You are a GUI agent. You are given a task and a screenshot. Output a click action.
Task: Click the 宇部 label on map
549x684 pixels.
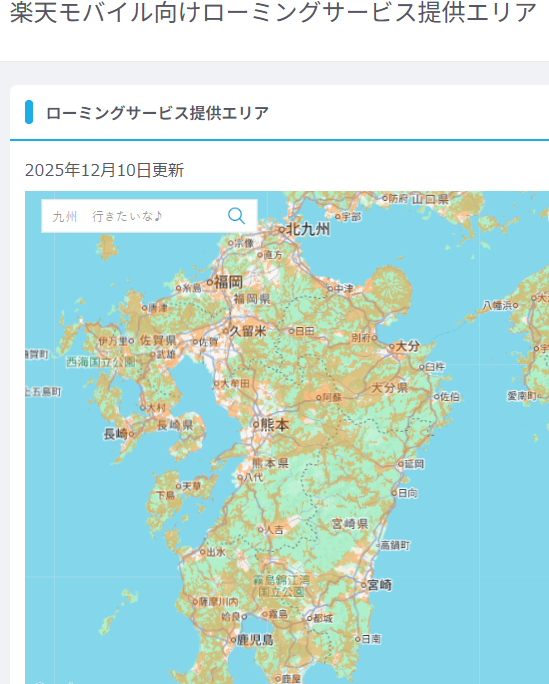[351, 216]
